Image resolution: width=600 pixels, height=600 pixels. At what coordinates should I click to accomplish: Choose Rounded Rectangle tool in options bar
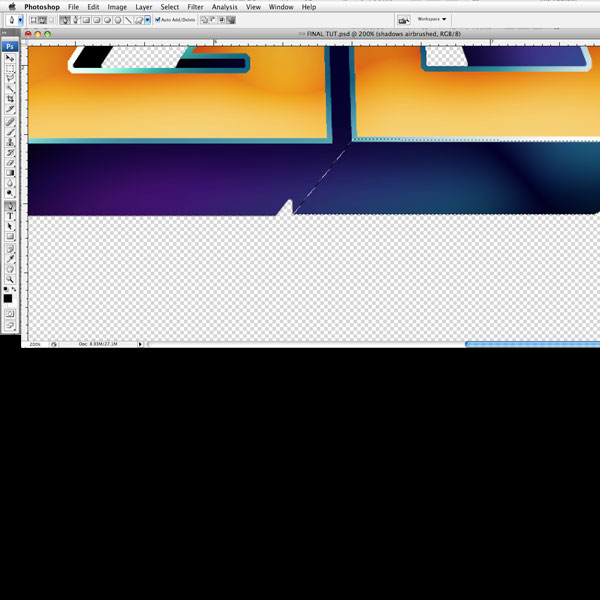coord(96,20)
